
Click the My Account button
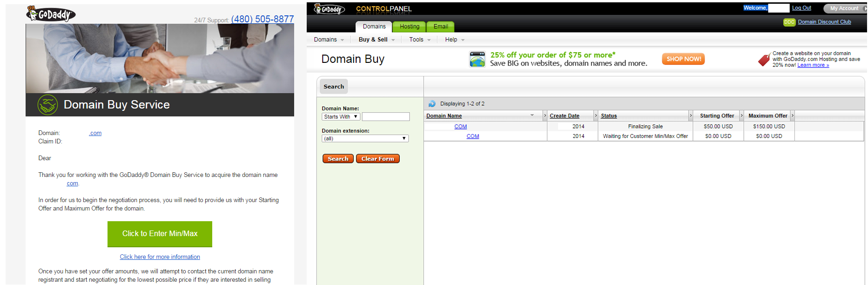(844, 8)
